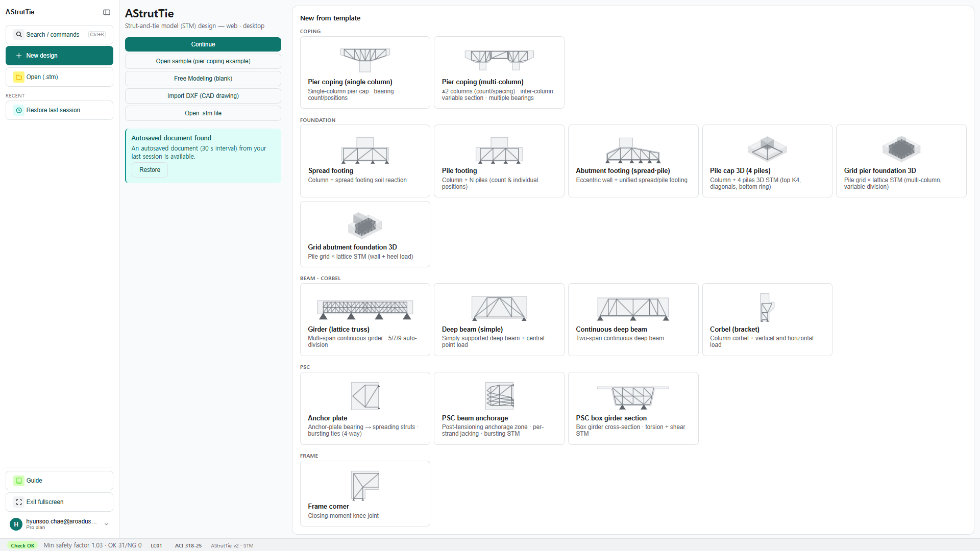Open sample (pier coping example)
This screenshot has width=980, height=551.
[203, 61]
